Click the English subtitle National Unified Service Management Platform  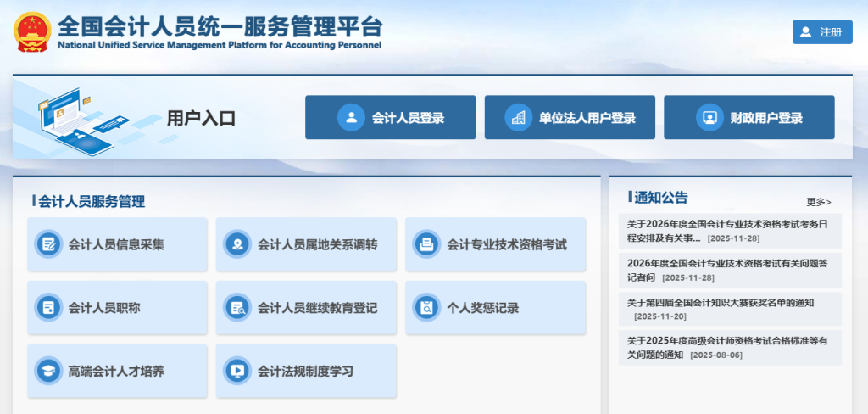tap(220, 46)
